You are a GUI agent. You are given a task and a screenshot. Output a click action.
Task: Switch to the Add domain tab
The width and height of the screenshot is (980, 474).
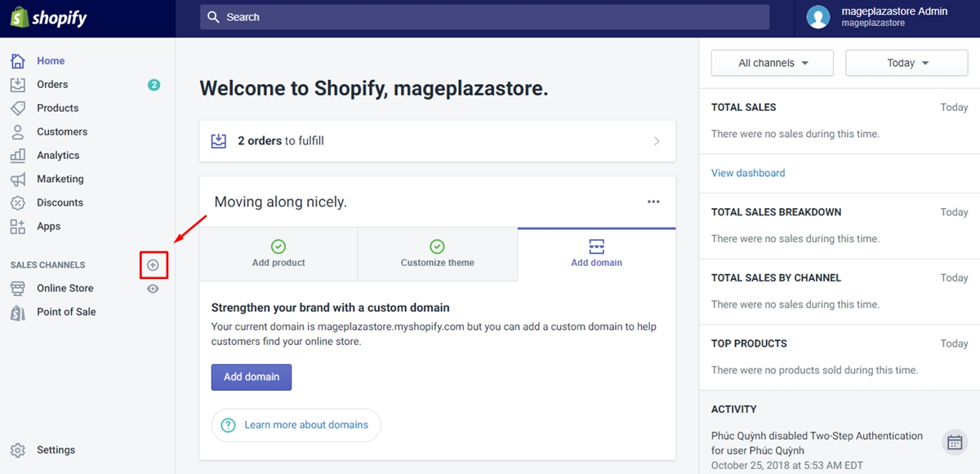597,254
